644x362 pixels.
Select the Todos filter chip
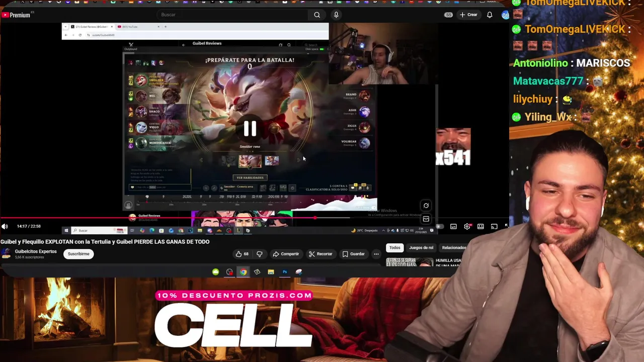point(394,247)
